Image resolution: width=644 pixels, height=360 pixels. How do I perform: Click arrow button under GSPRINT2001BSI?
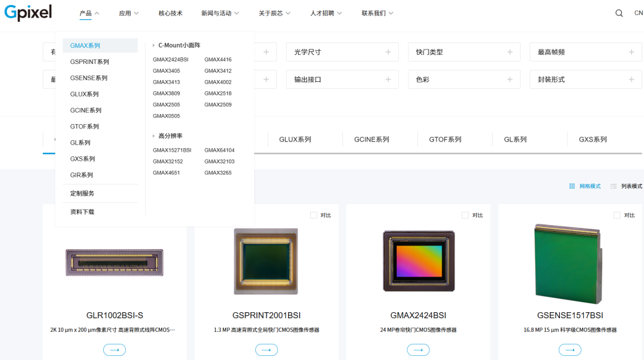266,350
